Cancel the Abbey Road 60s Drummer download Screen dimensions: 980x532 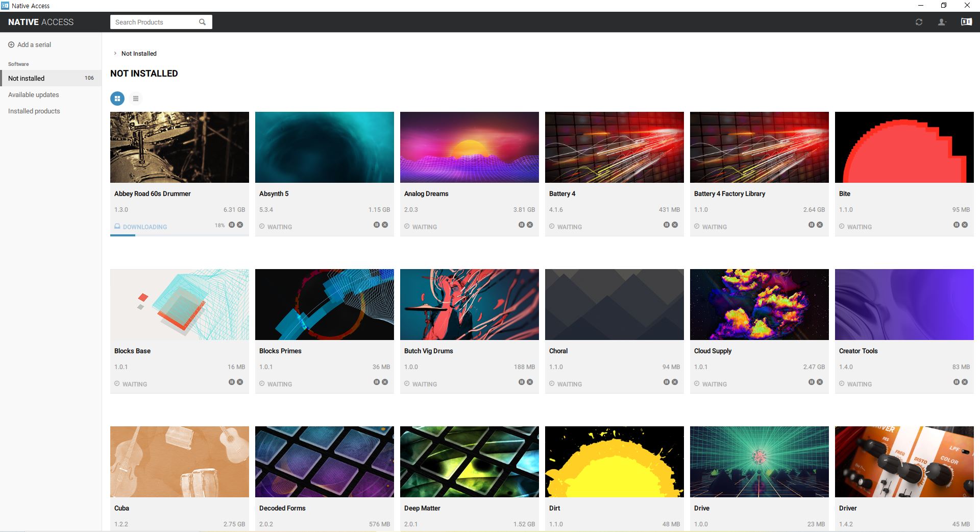click(240, 225)
